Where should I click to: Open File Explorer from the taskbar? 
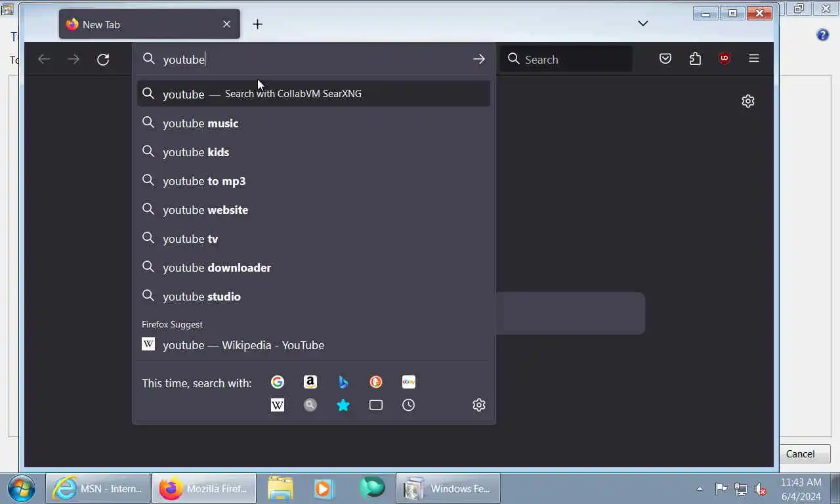click(x=280, y=489)
